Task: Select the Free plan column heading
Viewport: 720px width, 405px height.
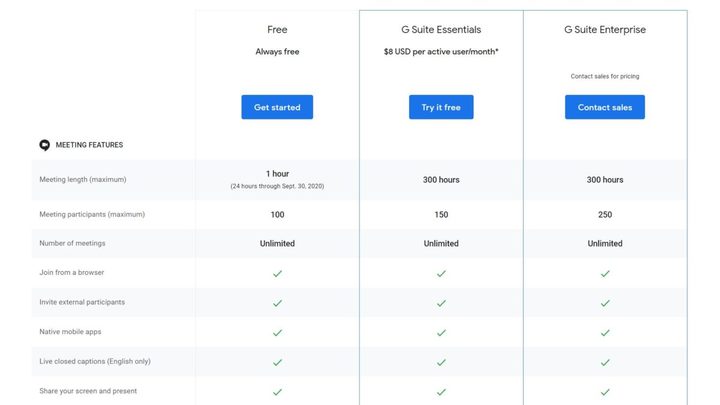Action: pos(277,30)
